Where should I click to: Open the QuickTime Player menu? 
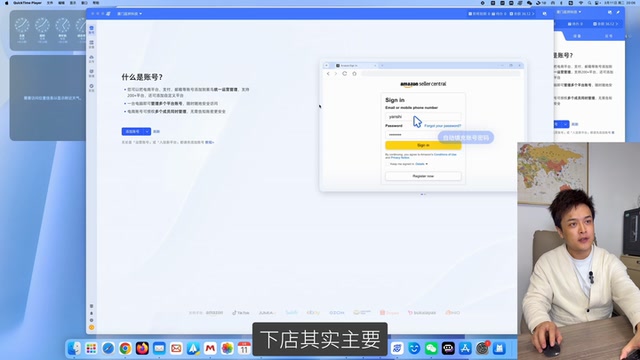[x=27, y=3]
